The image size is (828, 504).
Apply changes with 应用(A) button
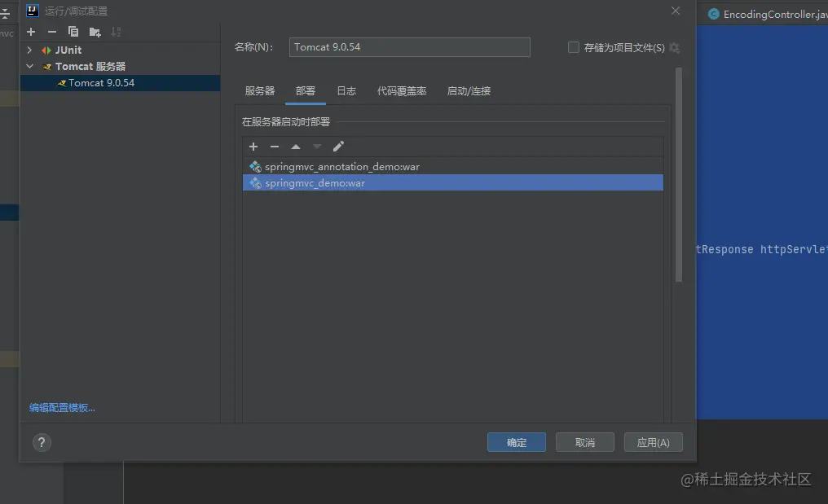(654, 442)
